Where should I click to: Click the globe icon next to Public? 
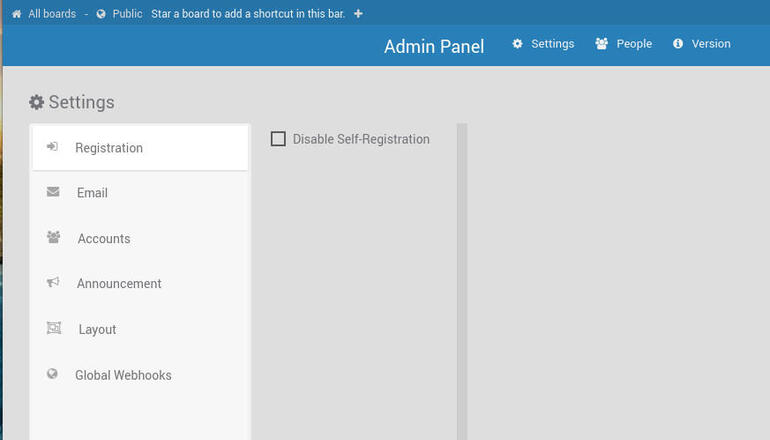[x=101, y=14]
